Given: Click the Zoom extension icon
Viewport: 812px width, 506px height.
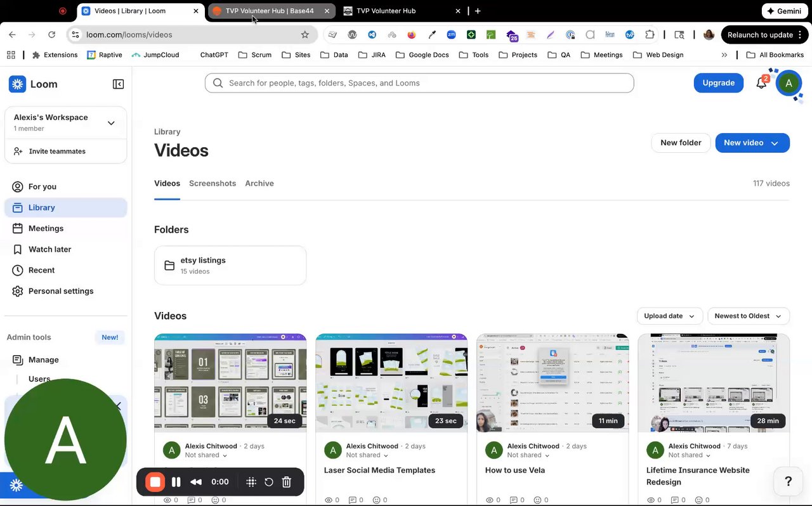Looking at the screenshot, I should click(x=451, y=35).
